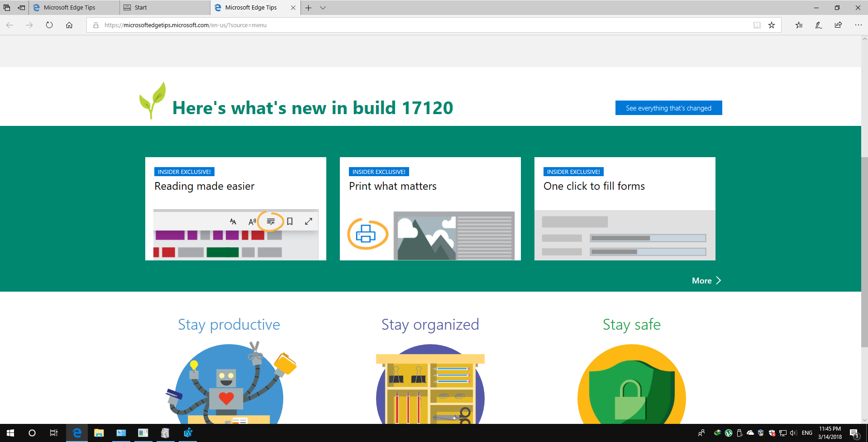Switch the ENG input language
This screenshot has height=442, width=868.
807,433
